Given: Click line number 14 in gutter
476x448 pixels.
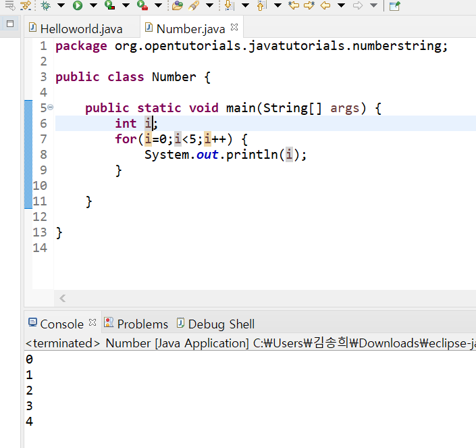Looking at the screenshot, I should click(40, 247).
